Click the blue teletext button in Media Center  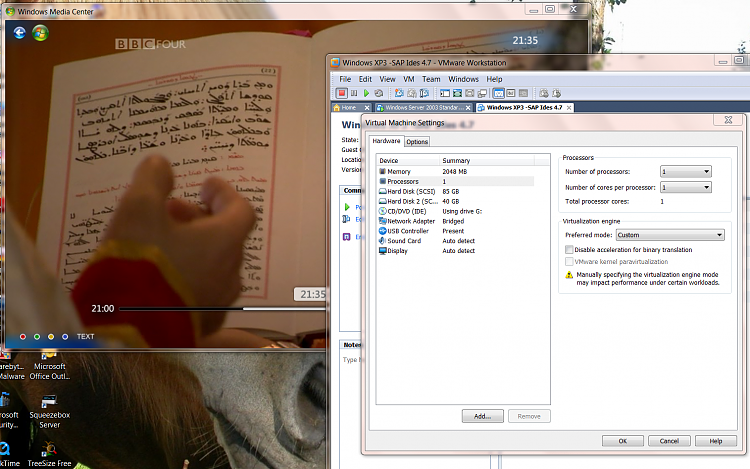point(65,337)
